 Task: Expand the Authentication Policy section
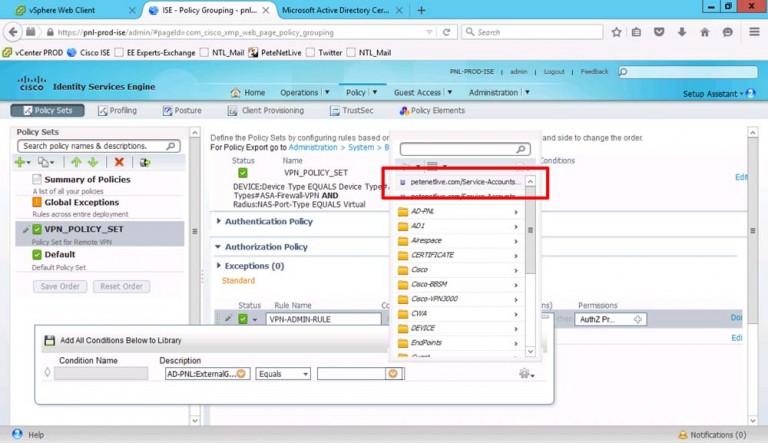[218, 221]
